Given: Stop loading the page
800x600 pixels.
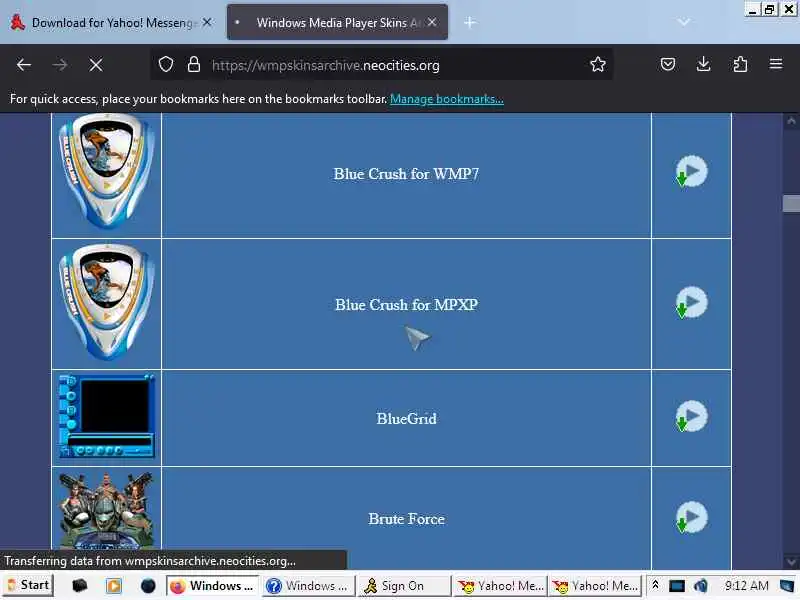Looking at the screenshot, I should click(x=96, y=65).
